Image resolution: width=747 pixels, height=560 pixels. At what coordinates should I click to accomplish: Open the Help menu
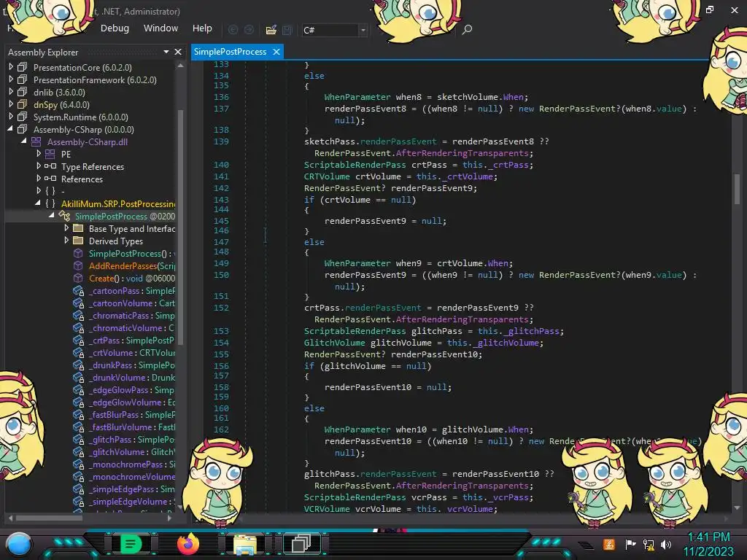click(x=202, y=28)
